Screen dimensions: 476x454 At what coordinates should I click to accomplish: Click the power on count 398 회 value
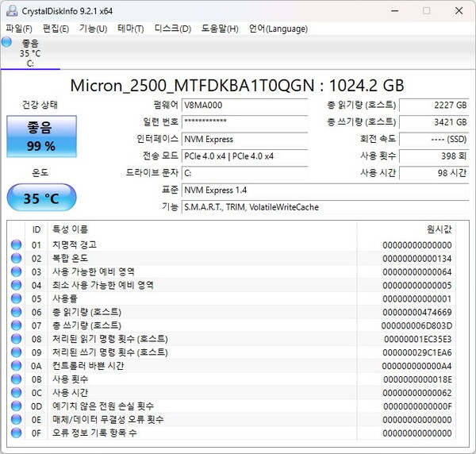coord(434,156)
